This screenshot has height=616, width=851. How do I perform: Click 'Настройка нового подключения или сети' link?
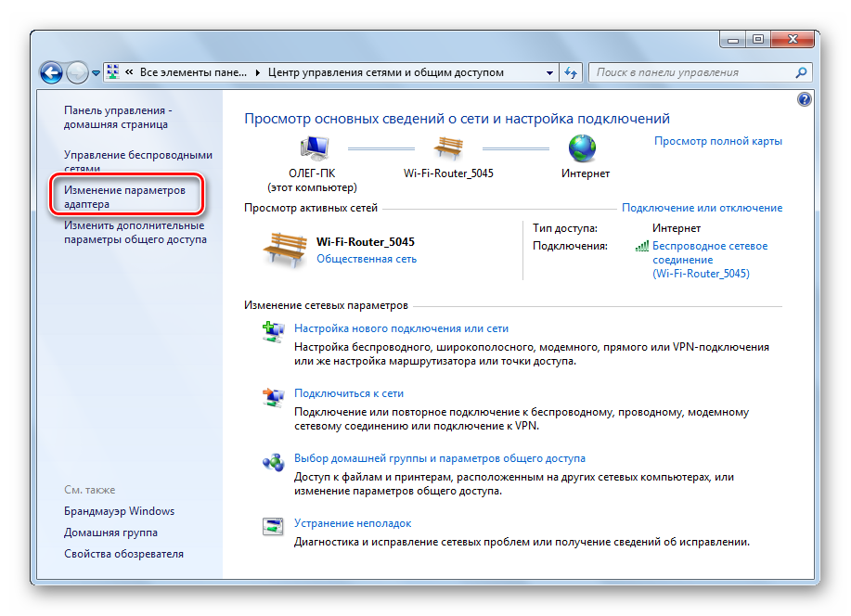point(401,328)
